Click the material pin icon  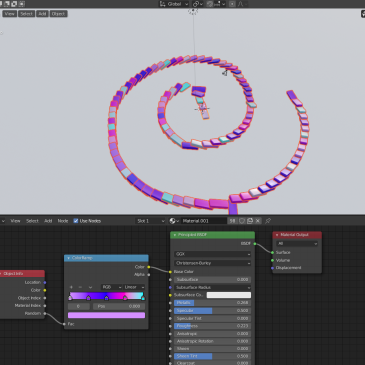(x=268, y=221)
